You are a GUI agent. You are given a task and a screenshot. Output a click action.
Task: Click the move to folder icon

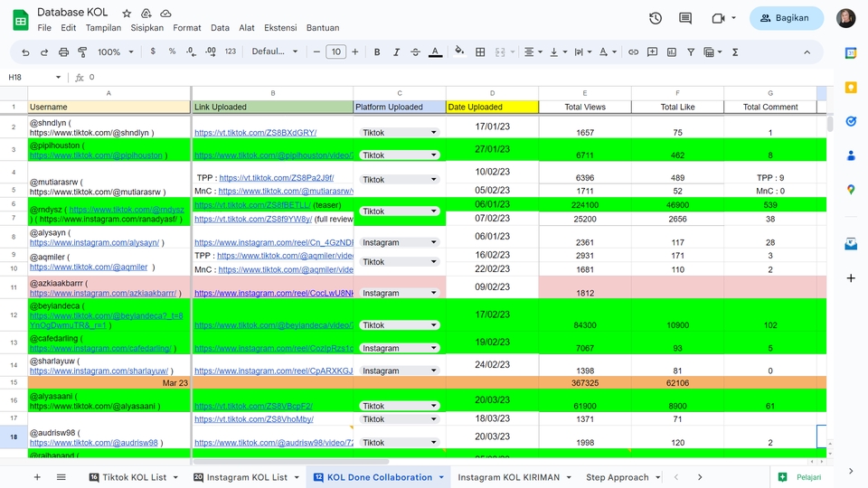(146, 14)
